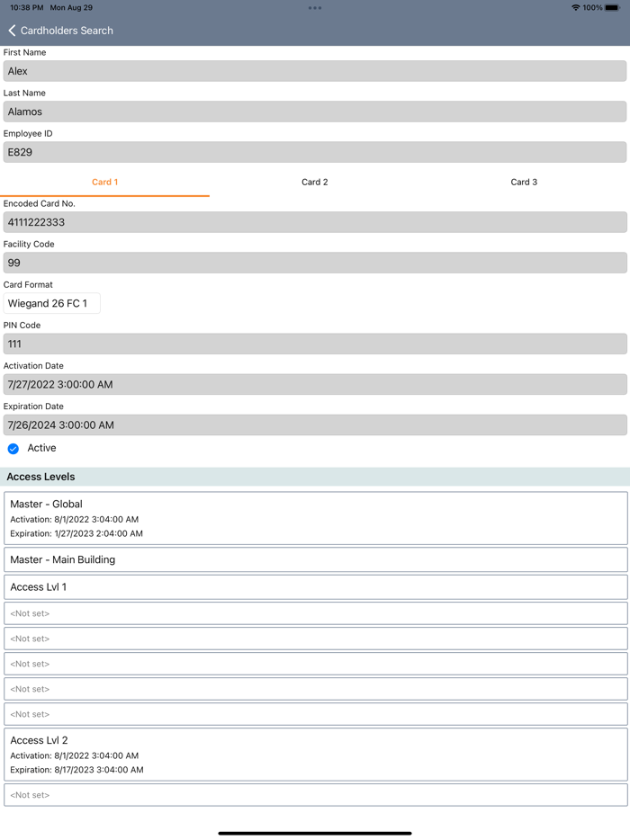Open the Expiration Date picker for the card
This screenshot has height=840, width=630.
(x=315, y=424)
